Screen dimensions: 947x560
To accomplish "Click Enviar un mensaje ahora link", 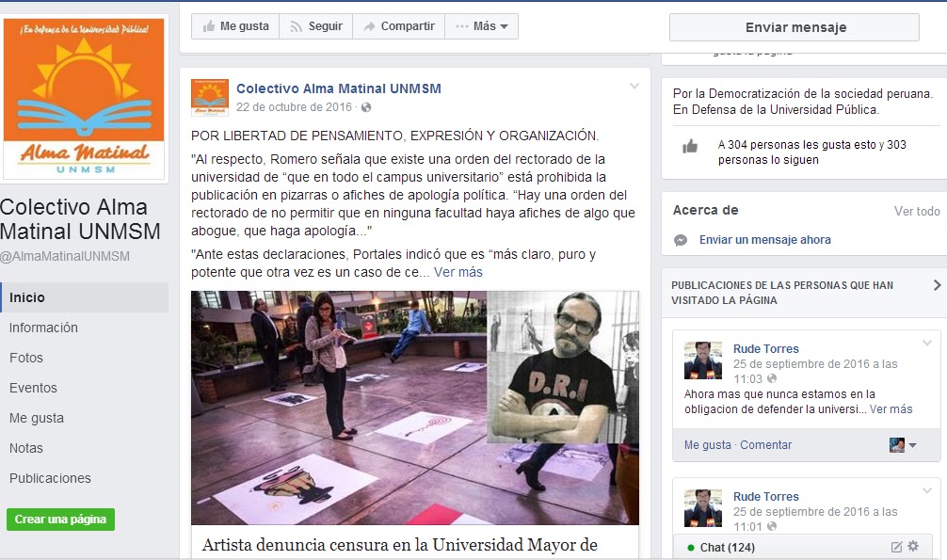I will point(764,240).
